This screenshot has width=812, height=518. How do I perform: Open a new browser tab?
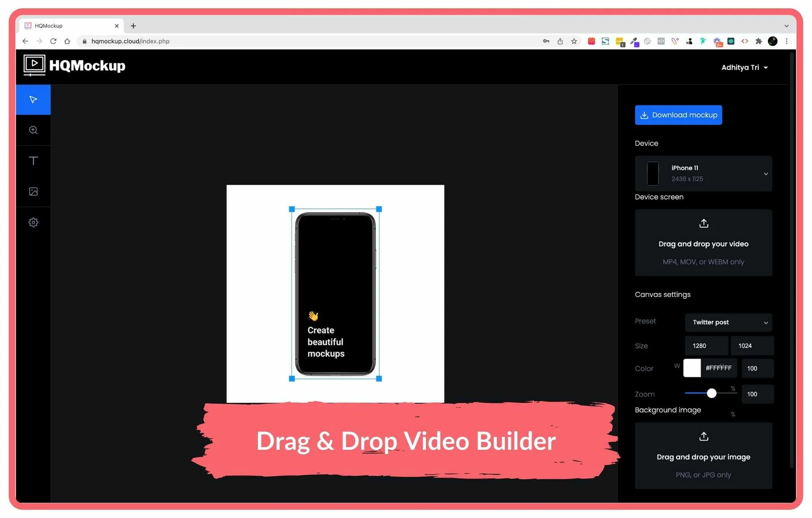[133, 26]
